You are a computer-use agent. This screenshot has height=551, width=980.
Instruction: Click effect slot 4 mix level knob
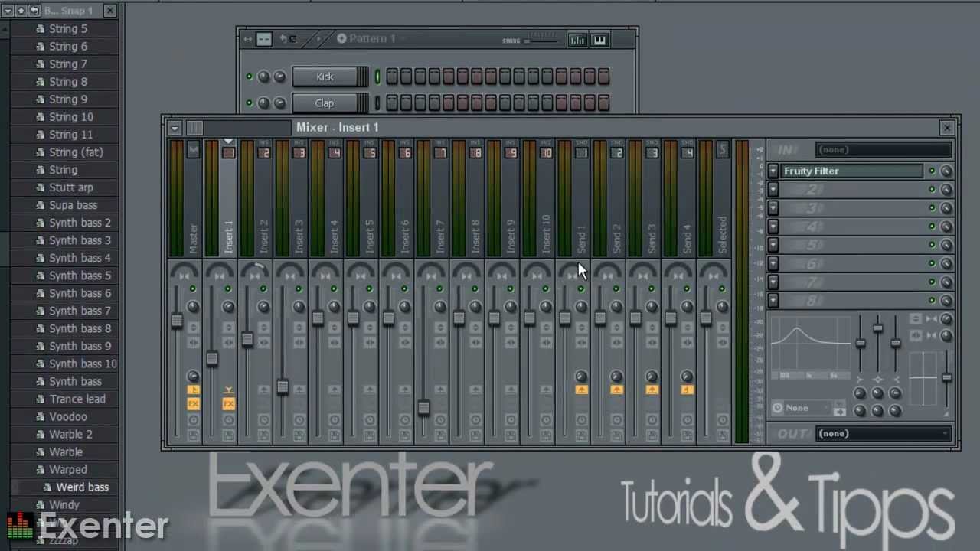(946, 227)
